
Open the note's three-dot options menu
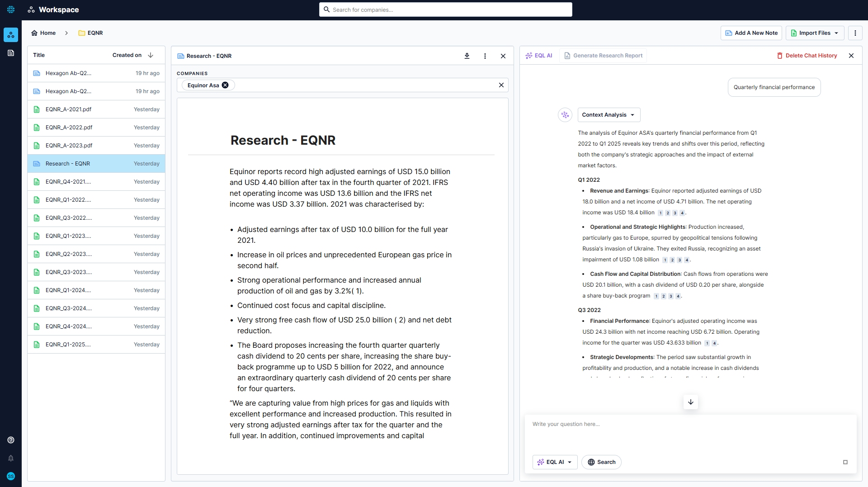pyautogui.click(x=485, y=56)
